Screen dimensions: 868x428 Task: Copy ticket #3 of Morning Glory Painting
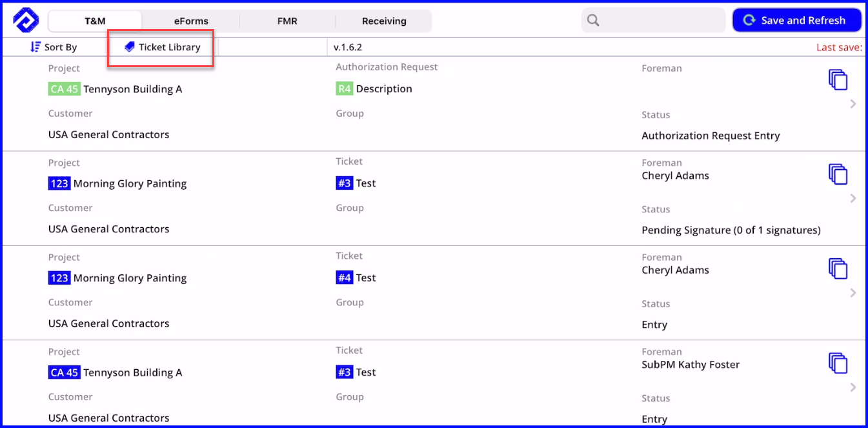tap(838, 174)
